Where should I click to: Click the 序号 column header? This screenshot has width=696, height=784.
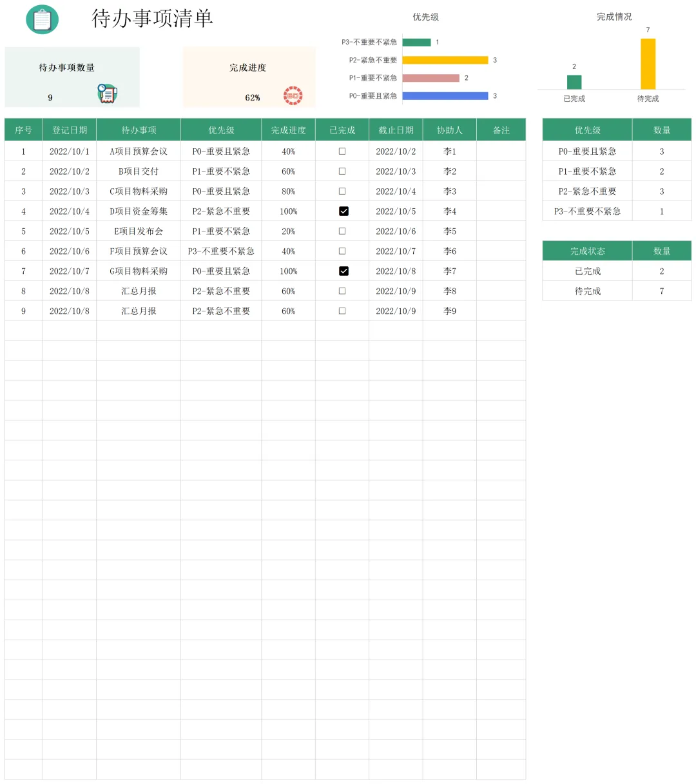pyautogui.click(x=24, y=130)
